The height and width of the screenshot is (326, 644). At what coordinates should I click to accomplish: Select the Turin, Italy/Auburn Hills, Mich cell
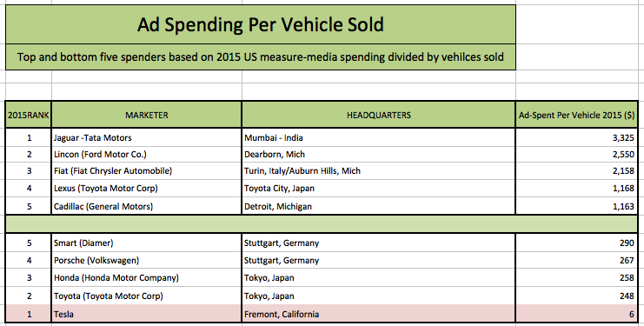point(379,170)
